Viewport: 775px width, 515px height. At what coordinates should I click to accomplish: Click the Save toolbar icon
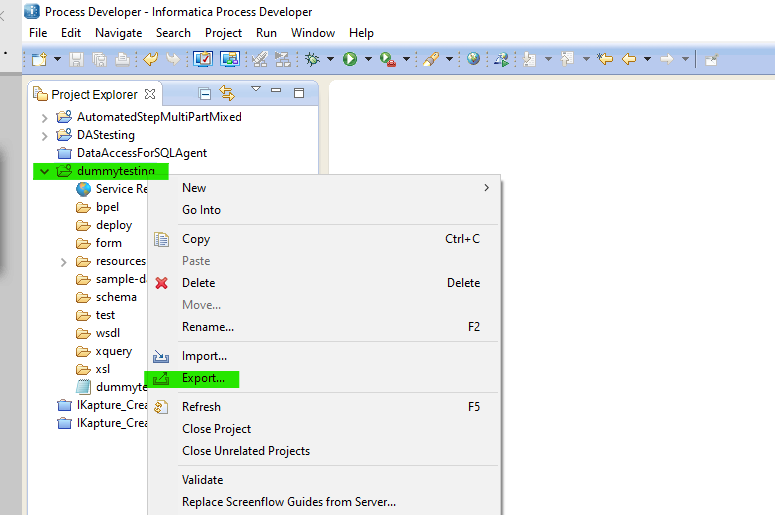[x=76, y=59]
